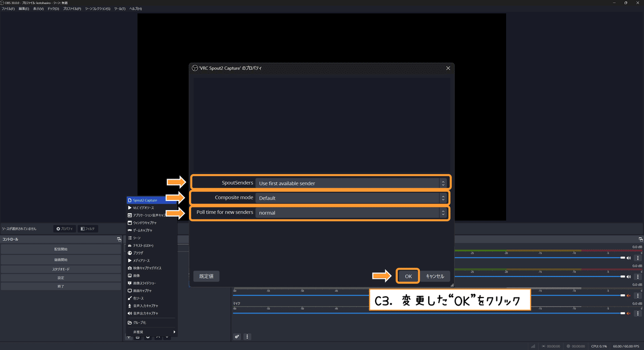Open mixer dock three-dot options menu
644x350 pixels.
pyautogui.click(x=247, y=337)
